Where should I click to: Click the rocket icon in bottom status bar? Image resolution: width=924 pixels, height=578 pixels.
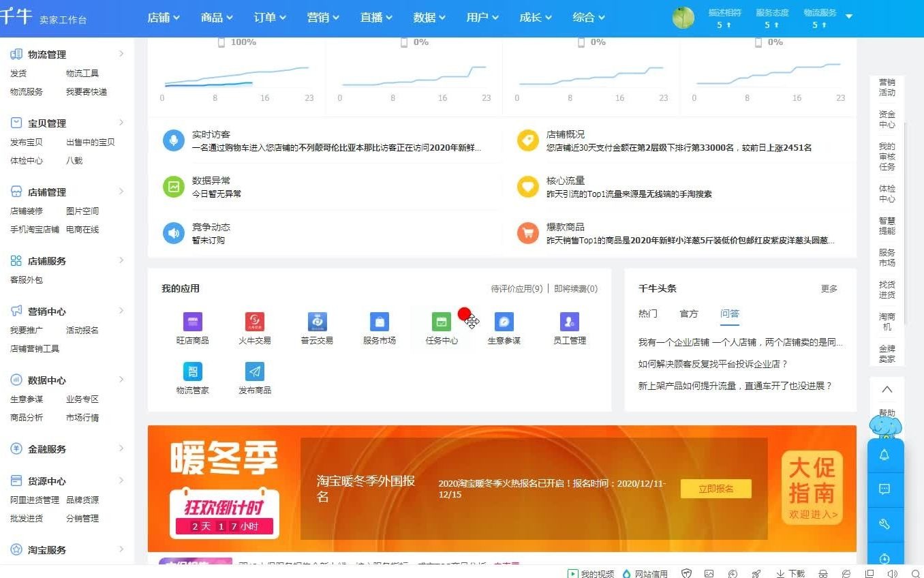(756, 574)
